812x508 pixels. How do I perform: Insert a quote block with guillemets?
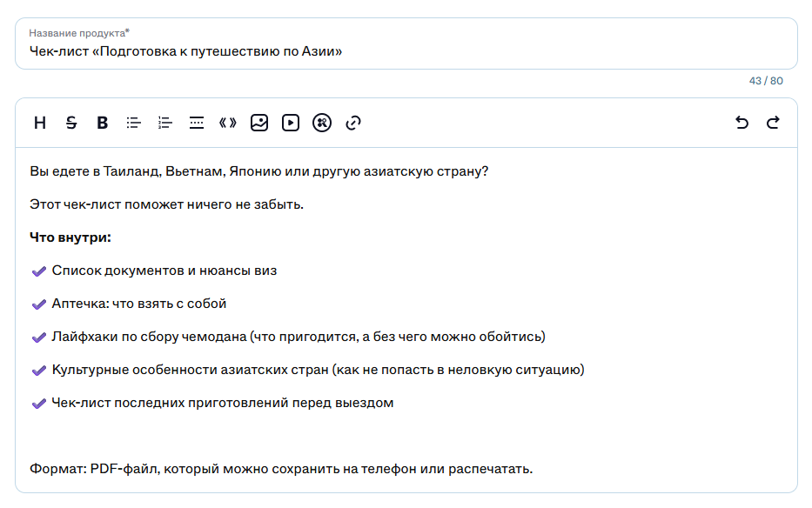tap(228, 123)
